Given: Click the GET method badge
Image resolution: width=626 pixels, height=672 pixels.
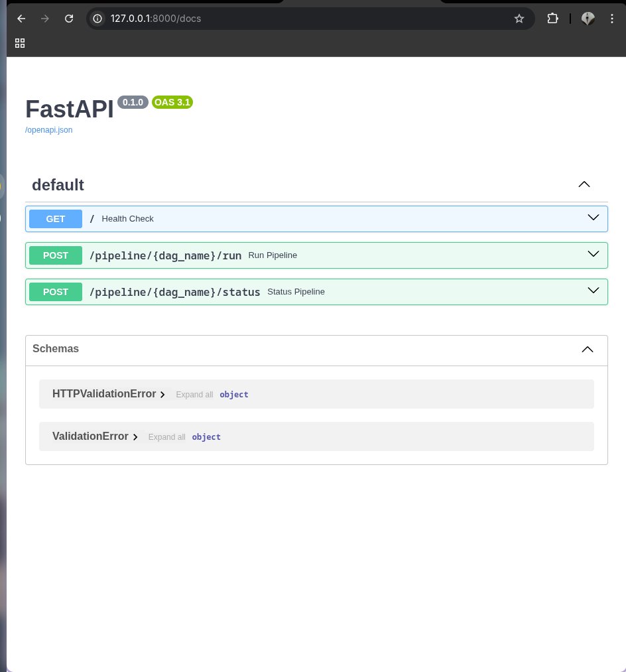Looking at the screenshot, I should (56, 219).
